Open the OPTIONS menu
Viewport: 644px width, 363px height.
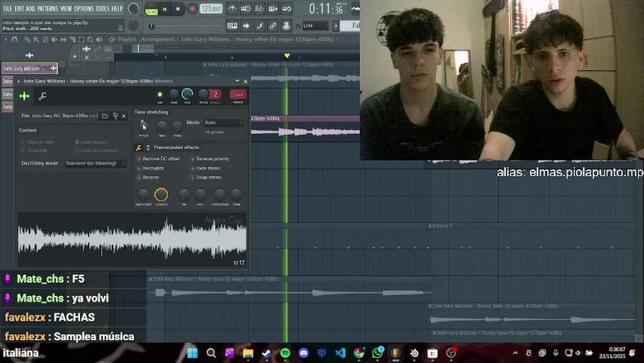[x=84, y=9]
